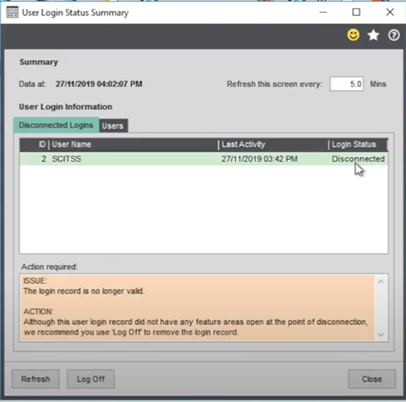This screenshot has height=402, width=406.
Task: Click the Log Off button
Action: 91,379
